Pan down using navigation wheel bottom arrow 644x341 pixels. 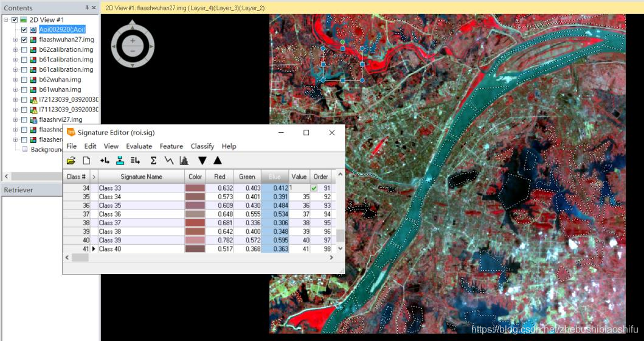[x=132, y=65]
